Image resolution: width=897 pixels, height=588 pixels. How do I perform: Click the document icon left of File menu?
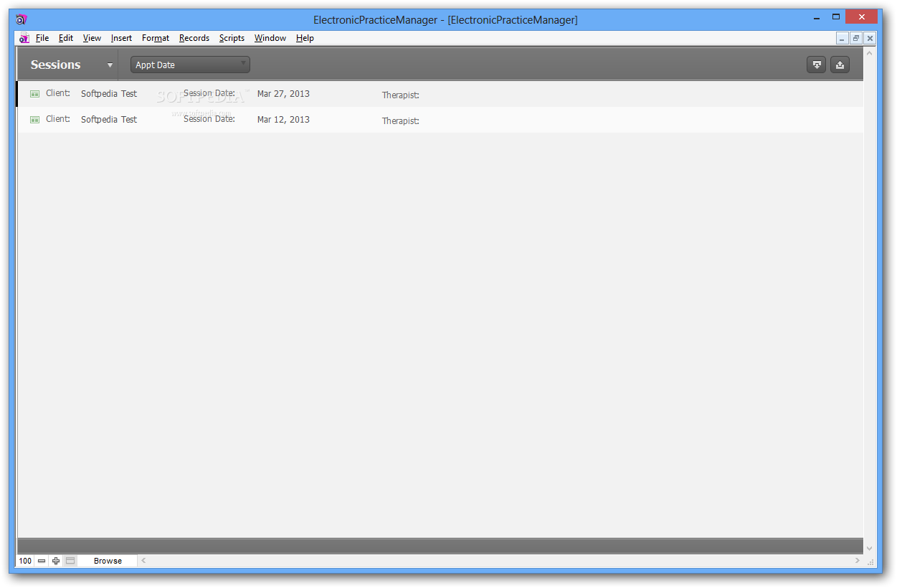pos(24,38)
